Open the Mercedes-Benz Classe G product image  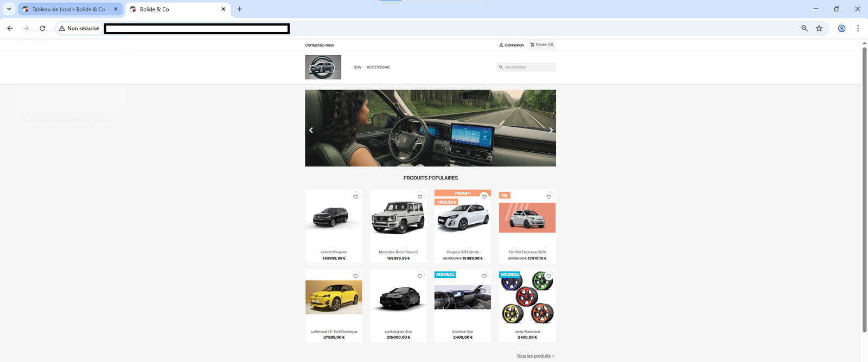(x=398, y=218)
